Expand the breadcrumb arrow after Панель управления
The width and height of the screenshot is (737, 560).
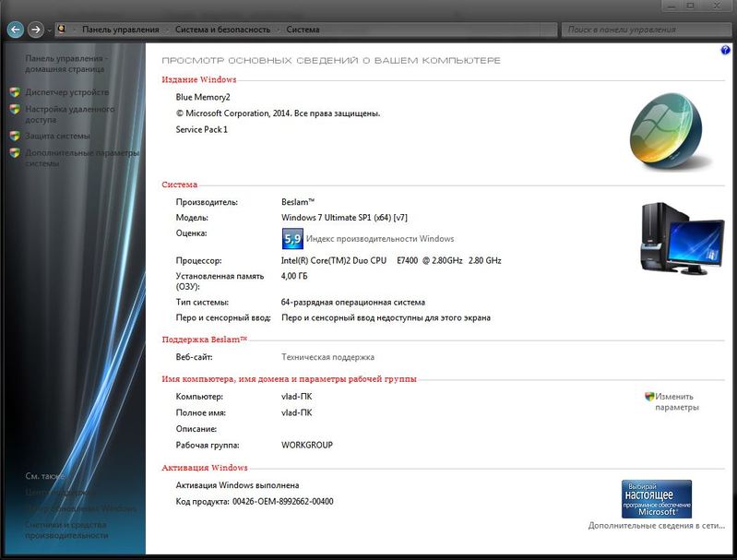[166, 30]
